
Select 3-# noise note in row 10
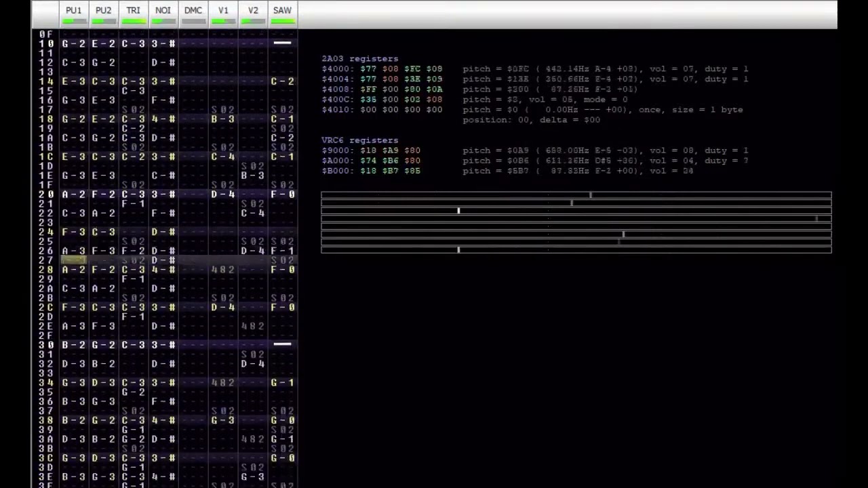tap(163, 43)
